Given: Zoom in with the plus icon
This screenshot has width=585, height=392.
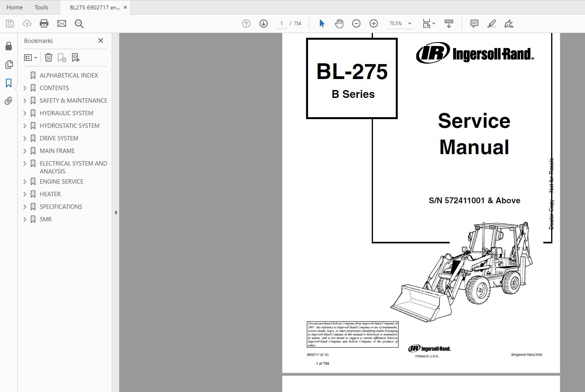Looking at the screenshot, I should [374, 24].
